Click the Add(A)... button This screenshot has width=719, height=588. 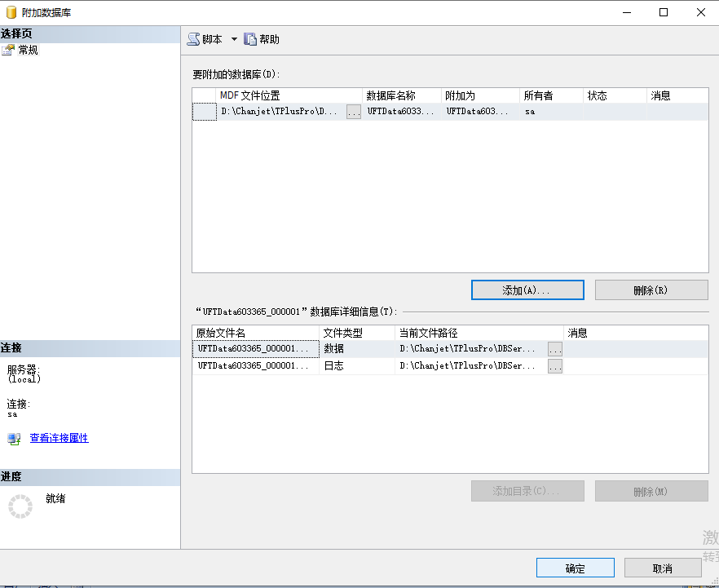527,290
